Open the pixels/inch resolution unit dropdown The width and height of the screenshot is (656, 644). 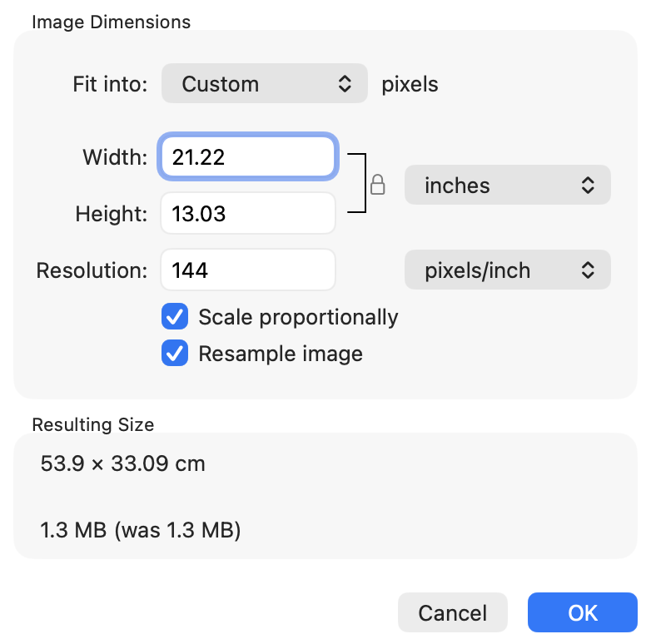[x=508, y=270]
